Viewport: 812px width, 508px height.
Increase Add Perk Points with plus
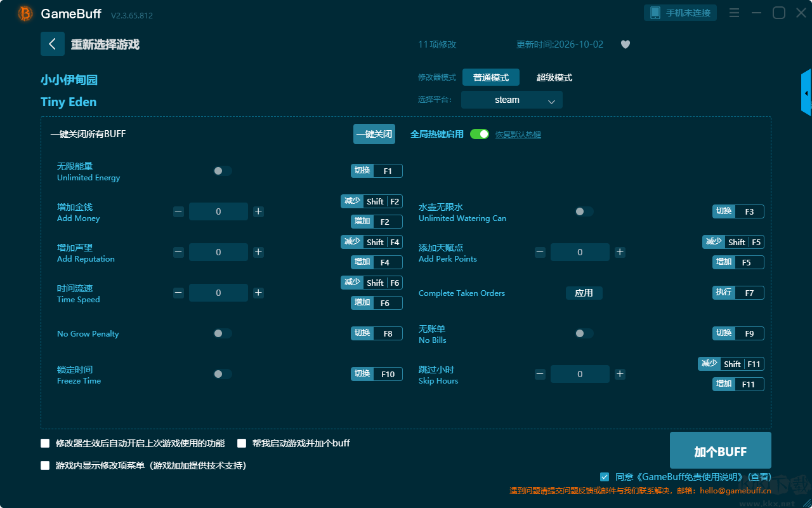pos(620,252)
